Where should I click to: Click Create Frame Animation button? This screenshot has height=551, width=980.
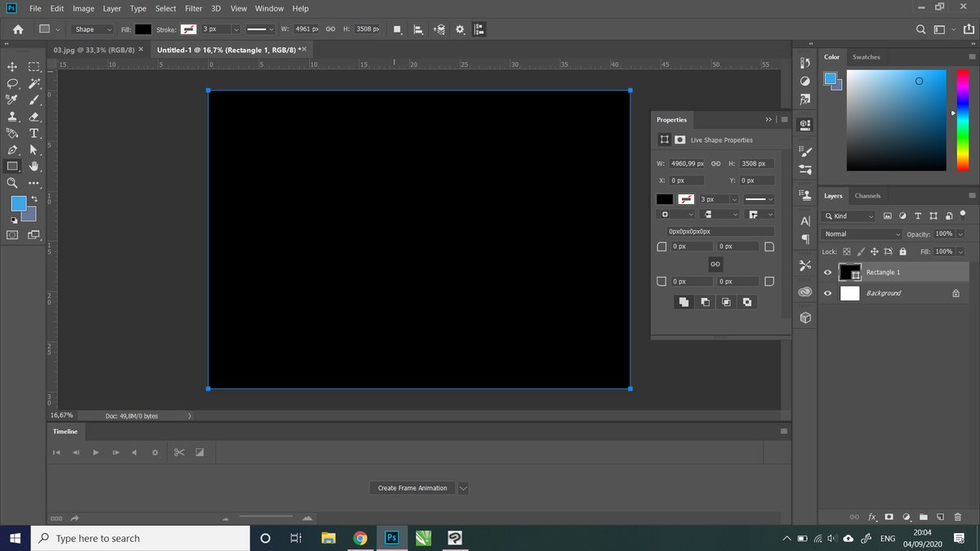[x=412, y=488]
